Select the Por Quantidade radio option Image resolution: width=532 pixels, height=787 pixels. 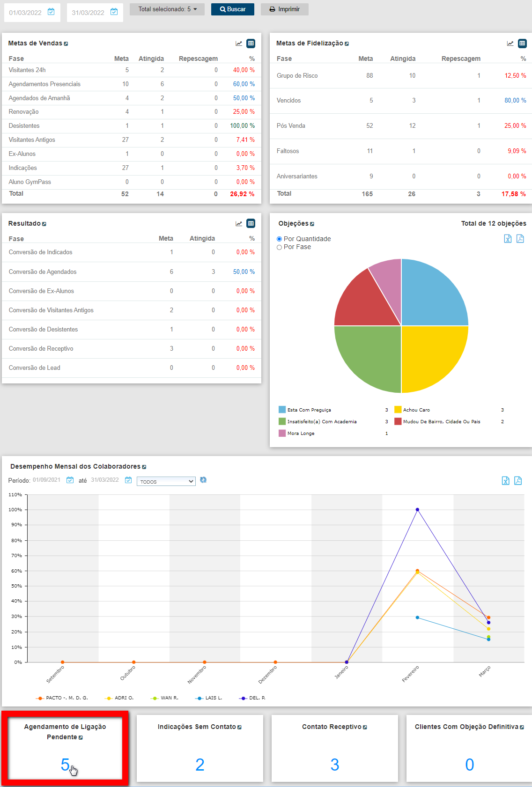[280, 239]
